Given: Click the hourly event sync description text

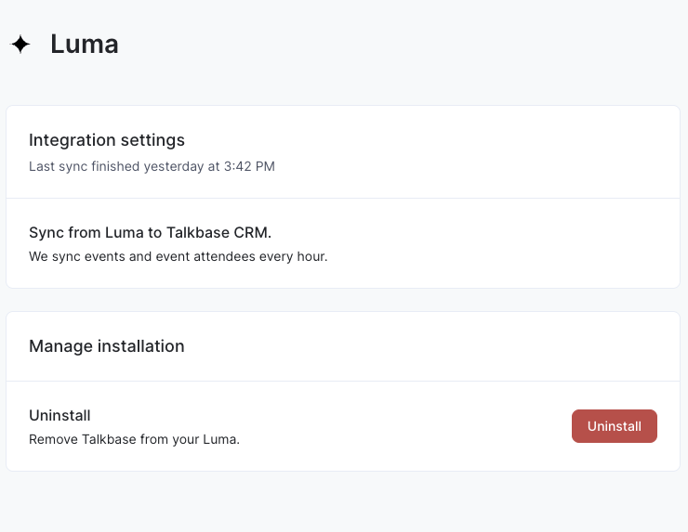Looking at the screenshot, I should coord(178,256).
